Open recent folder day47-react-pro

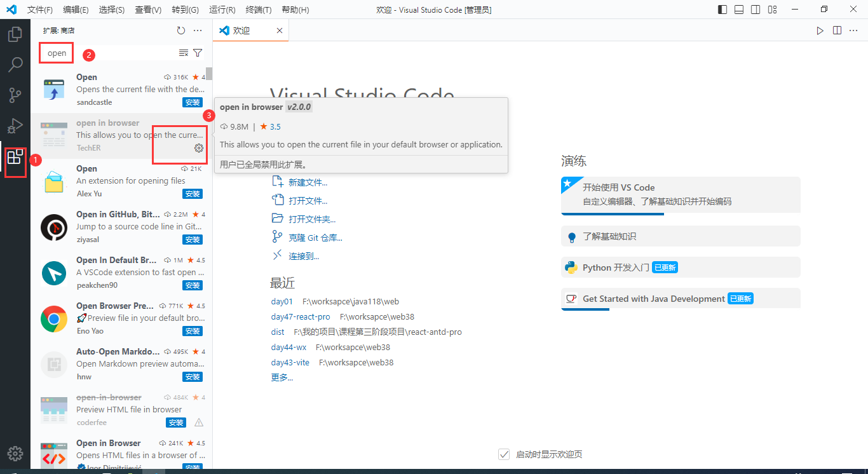(x=301, y=316)
